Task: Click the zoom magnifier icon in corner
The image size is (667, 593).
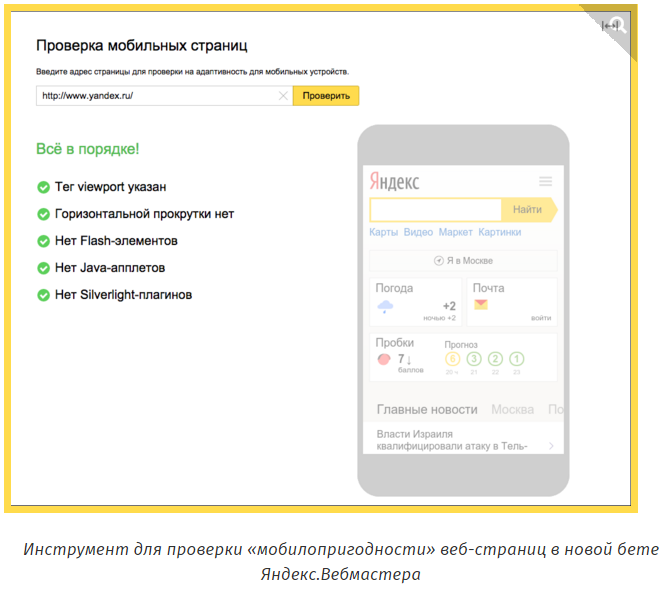Action: tap(618, 25)
